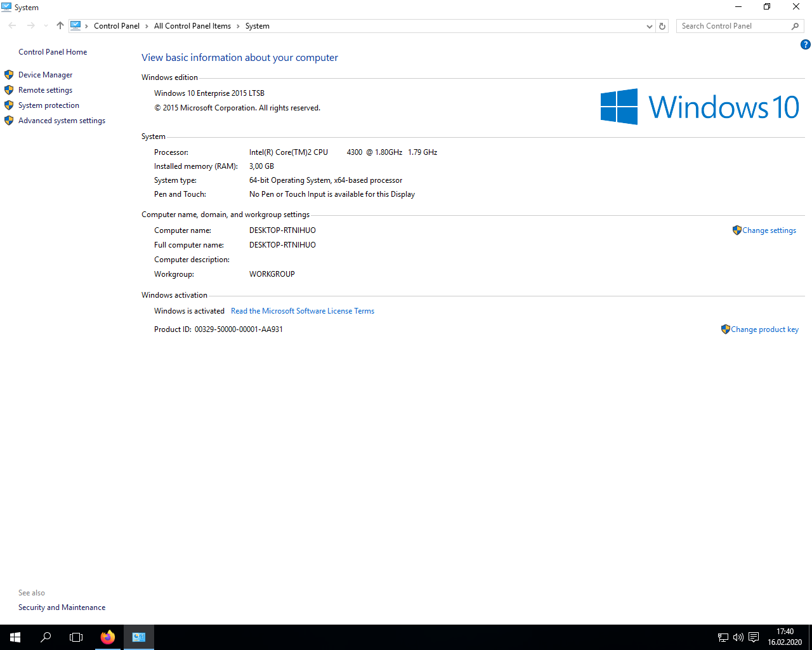Open taskbar Search magnifier
This screenshot has height=650, width=812.
(x=46, y=637)
